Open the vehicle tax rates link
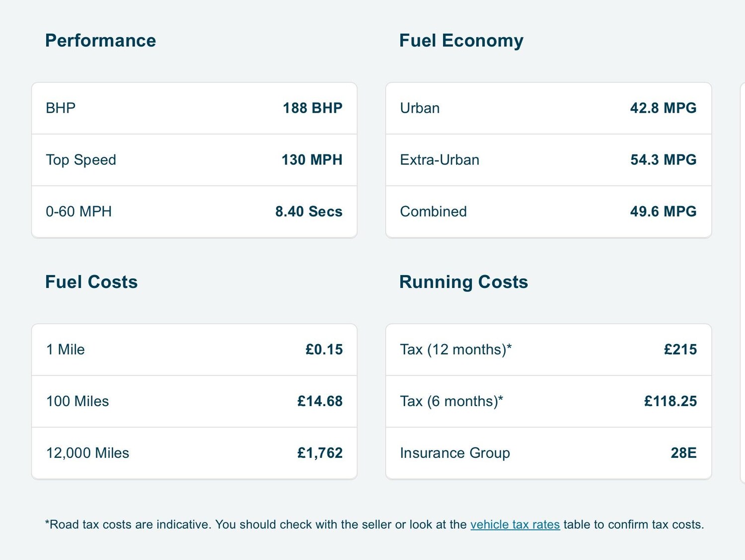The image size is (745, 560). (x=515, y=525)
